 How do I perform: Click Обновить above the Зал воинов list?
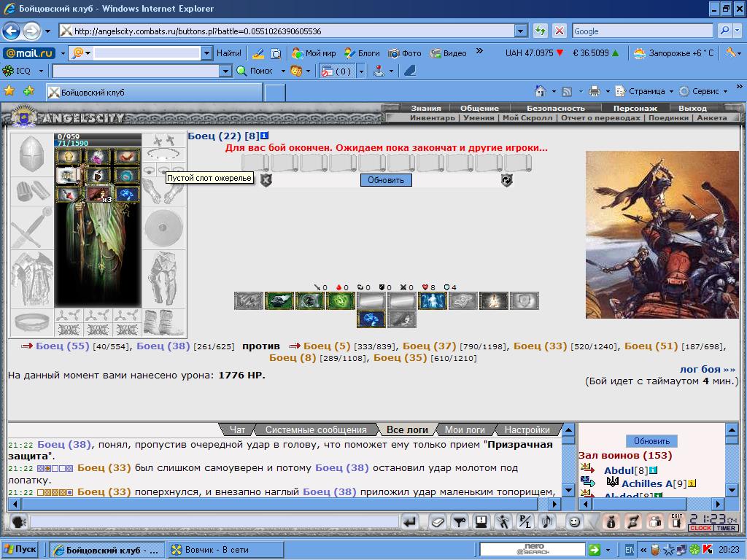pos(651,441)
